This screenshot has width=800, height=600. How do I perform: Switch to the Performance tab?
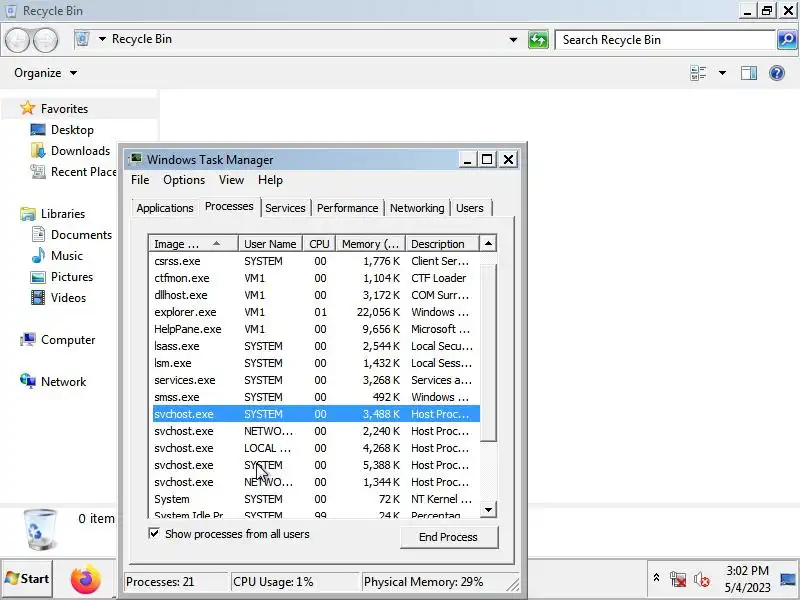(347, 208)
